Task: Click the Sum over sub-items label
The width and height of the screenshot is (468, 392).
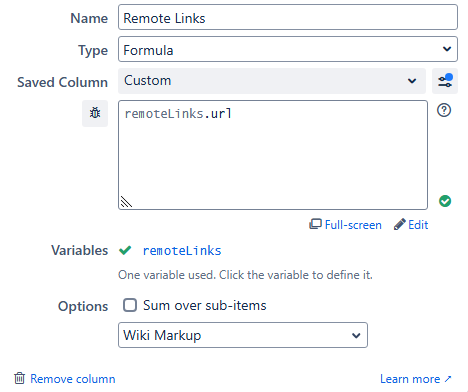Action: point(205,305)
